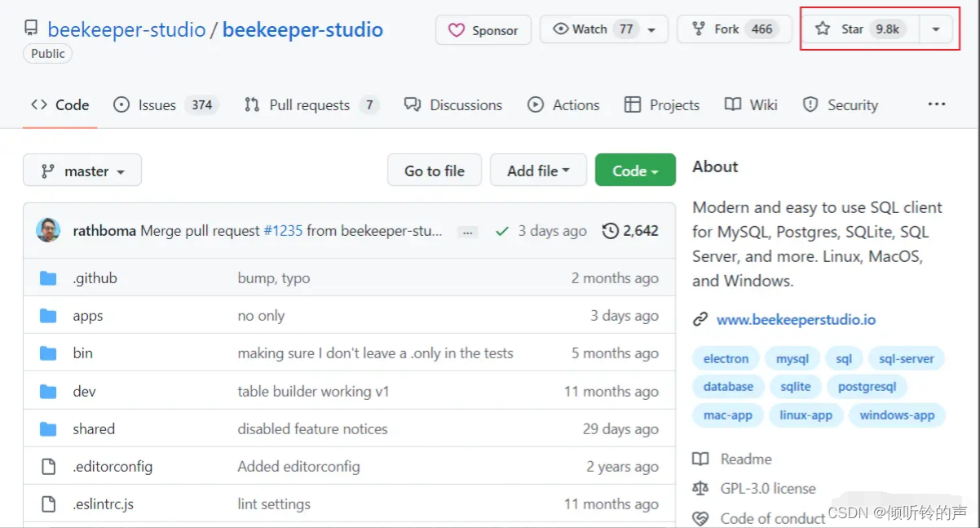Click the Go to file button
The width and height of the screenshot is (980, 528).
[x=435, y=170]
